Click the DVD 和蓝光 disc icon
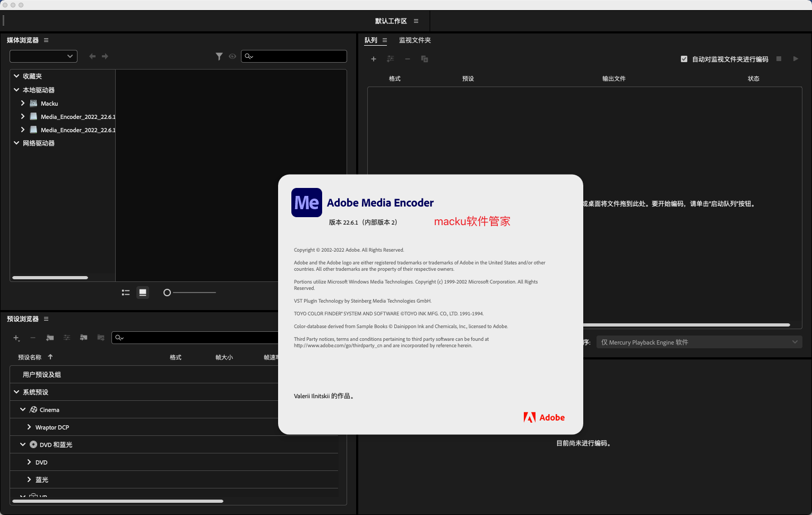 (33, 445)
